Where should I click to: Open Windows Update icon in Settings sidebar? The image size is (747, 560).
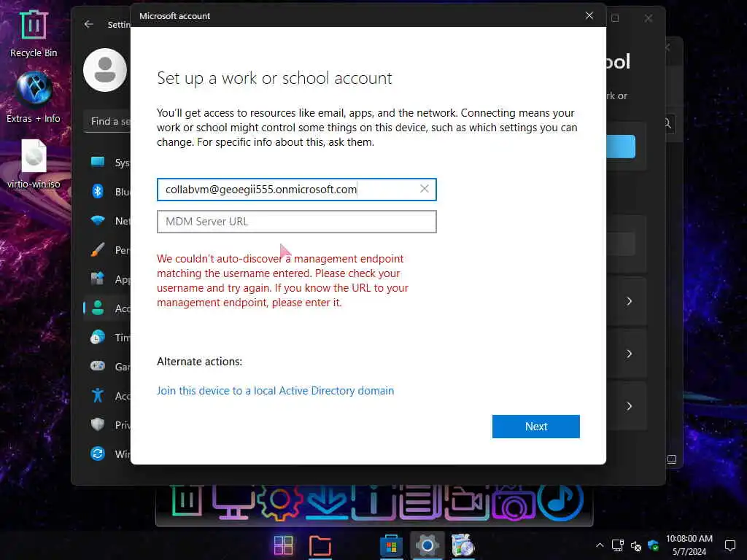click(98, 454)
